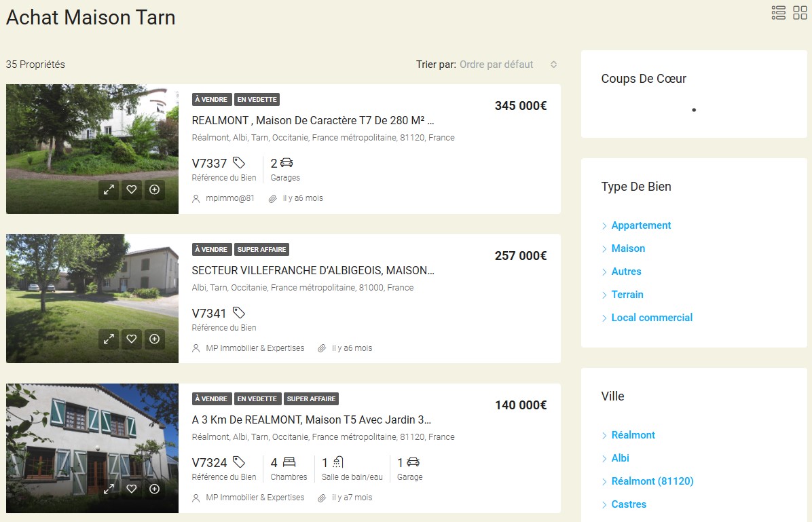This screenshot has height=522, width=812.
Task: Click the shower icon for Salle de bain/eau
Action: 337,462
